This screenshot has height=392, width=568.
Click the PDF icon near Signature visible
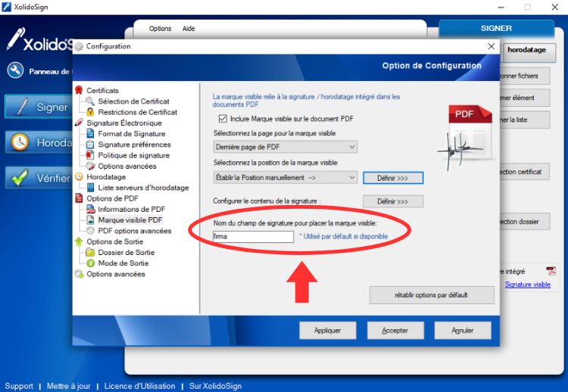(551, 271)
